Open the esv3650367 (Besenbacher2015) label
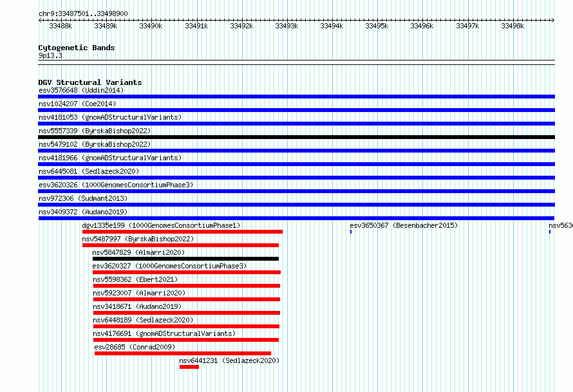 [404, 225]
